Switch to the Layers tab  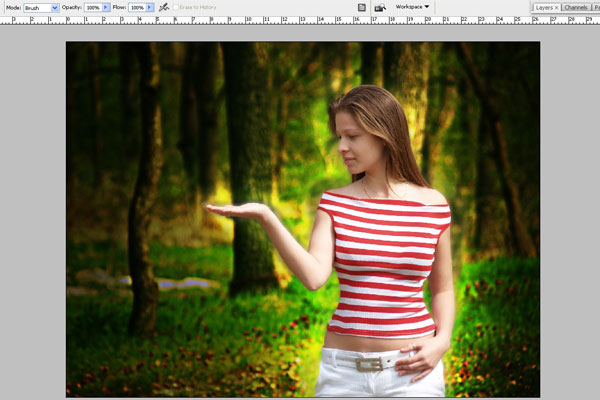pyautogui.click(x=543, y=7)
